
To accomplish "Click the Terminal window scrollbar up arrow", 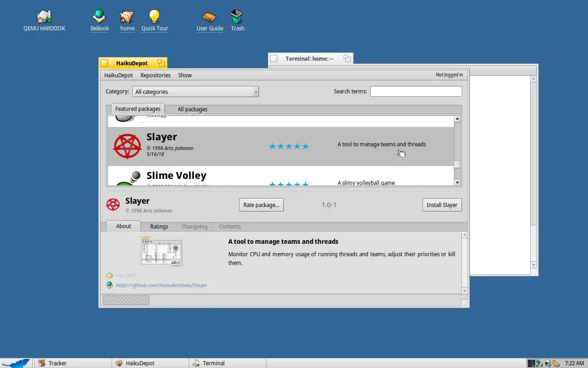I will 533,79.
